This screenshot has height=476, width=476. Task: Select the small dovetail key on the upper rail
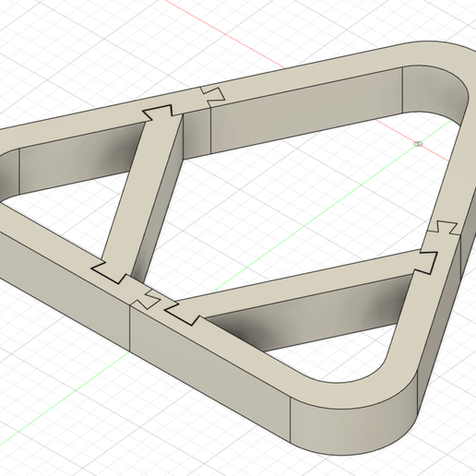212,95
